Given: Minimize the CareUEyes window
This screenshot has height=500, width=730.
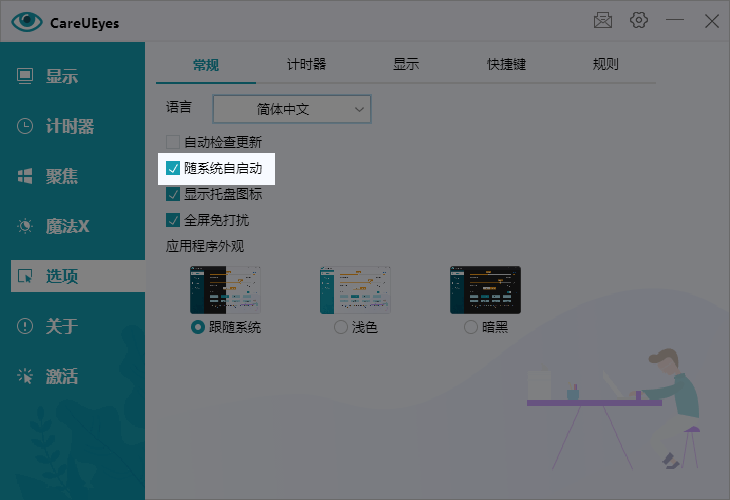Looking at the screenshot, I should (675, 20).
